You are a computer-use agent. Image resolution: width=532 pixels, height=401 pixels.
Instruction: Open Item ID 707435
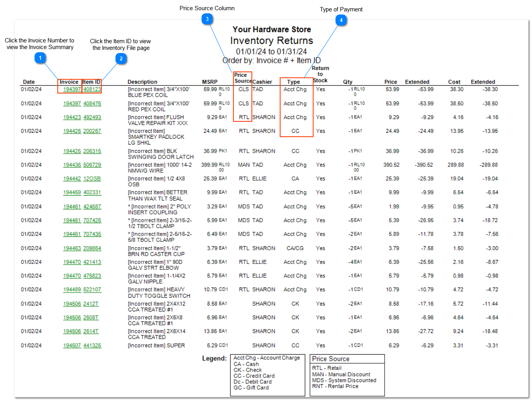tap(92, 234)
